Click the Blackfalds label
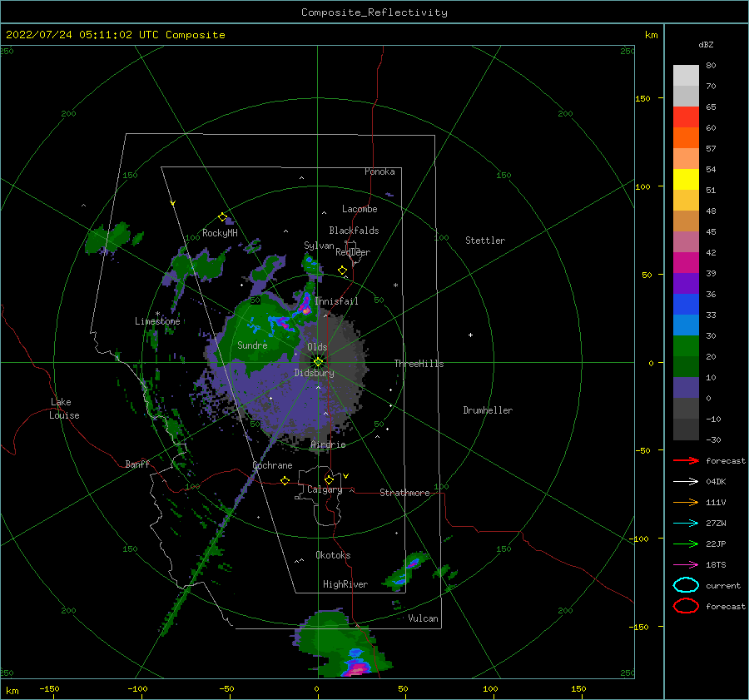 (354, 231)
